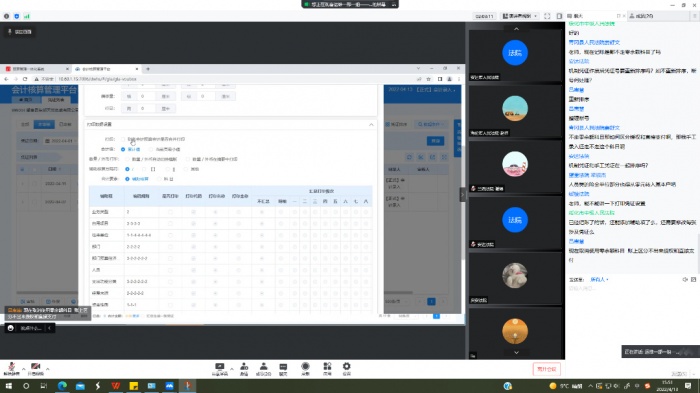Switch to the chat tab in side panel
The width and height of the screenshot is (700, 393).
[578, 16]
